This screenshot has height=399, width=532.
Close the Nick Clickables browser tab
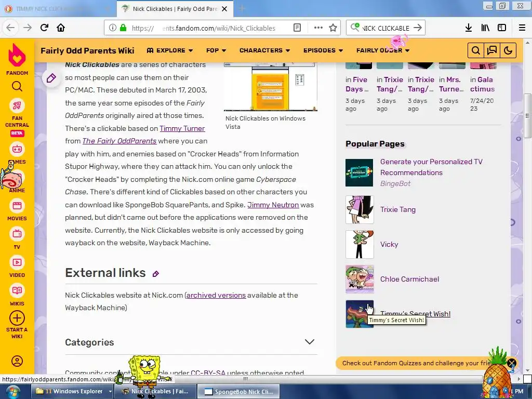pyautogui.click(x=224, y=9)
